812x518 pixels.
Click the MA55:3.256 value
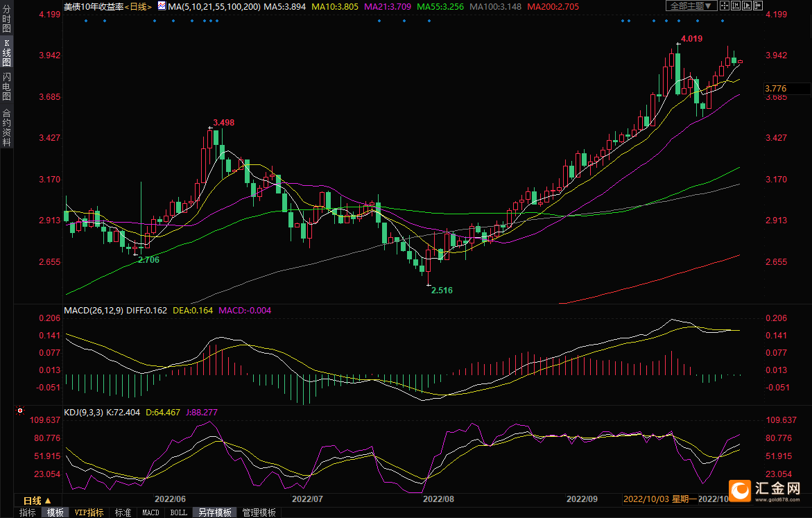click(440, 7)
